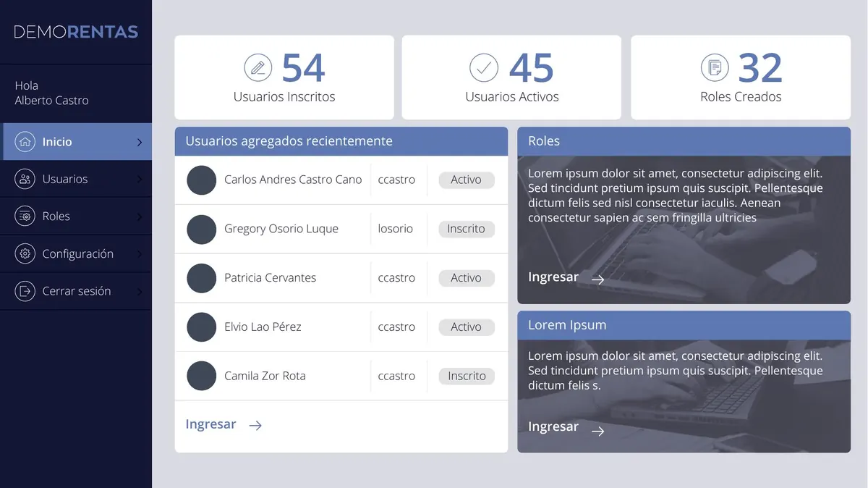This screenshot has height=488, width=868.
Task: Click arrow icon in Lorem Ipsum card
Action: 597,431
